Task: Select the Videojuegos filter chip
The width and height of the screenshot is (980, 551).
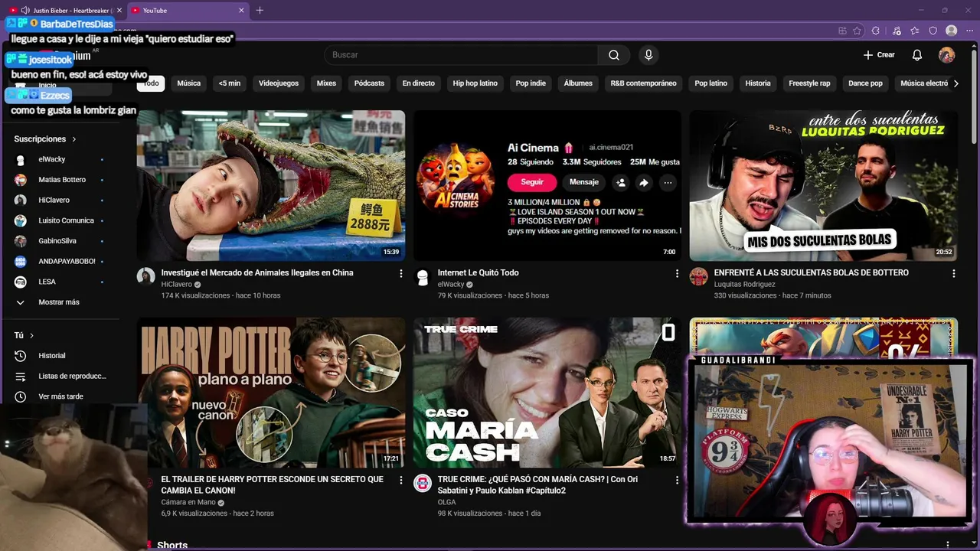Action: pos(279,83)
